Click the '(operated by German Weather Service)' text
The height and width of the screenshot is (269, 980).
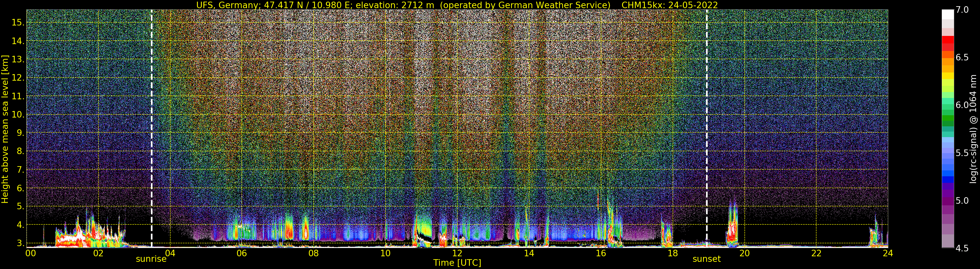[525, 5]
